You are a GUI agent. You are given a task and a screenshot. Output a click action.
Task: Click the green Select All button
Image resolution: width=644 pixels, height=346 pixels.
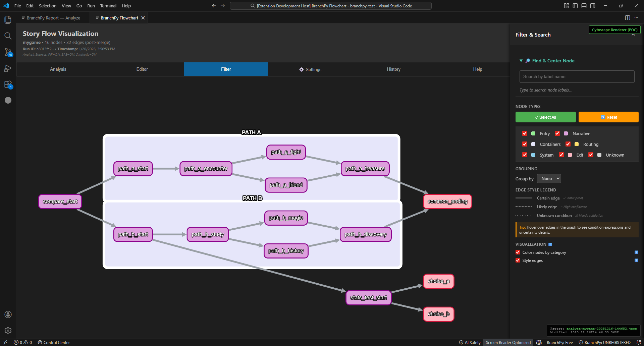coord(545,117)
